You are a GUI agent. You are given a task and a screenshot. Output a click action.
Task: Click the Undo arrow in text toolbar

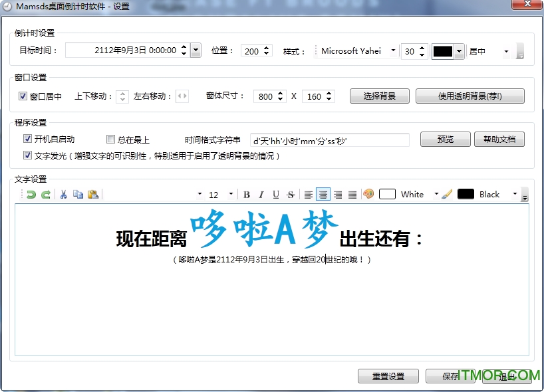(x=31, y=194)
